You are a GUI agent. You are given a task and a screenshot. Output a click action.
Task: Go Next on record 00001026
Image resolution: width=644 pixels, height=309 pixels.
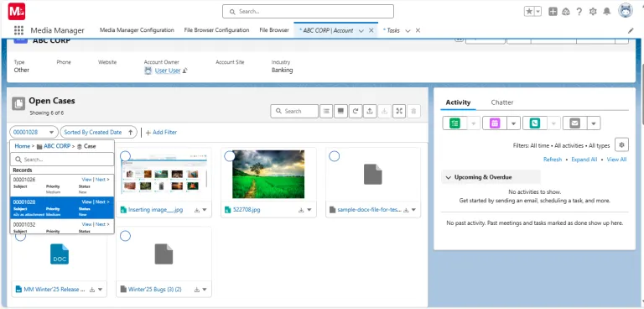(102, 180)
